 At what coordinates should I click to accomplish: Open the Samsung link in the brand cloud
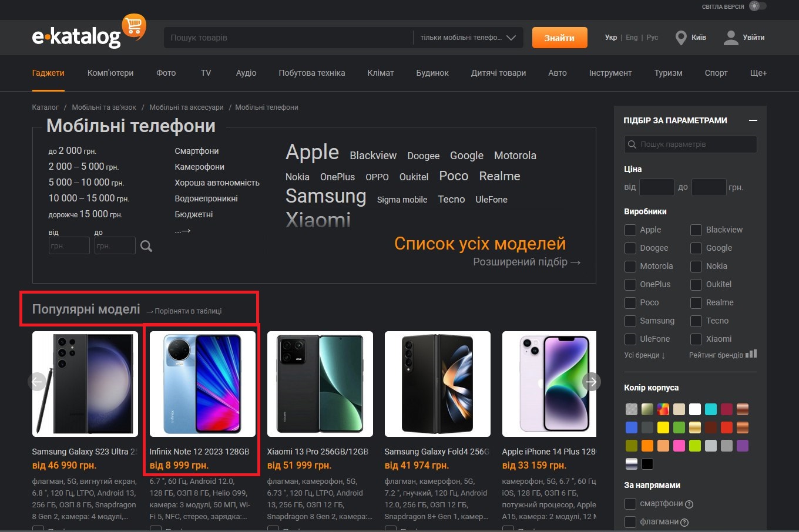coord(325,196)
